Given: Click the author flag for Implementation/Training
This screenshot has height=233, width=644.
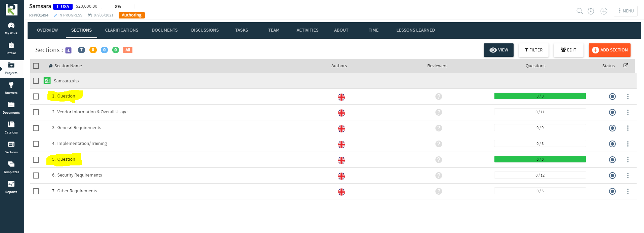Looking at the screenshot, I should (341, 145).
